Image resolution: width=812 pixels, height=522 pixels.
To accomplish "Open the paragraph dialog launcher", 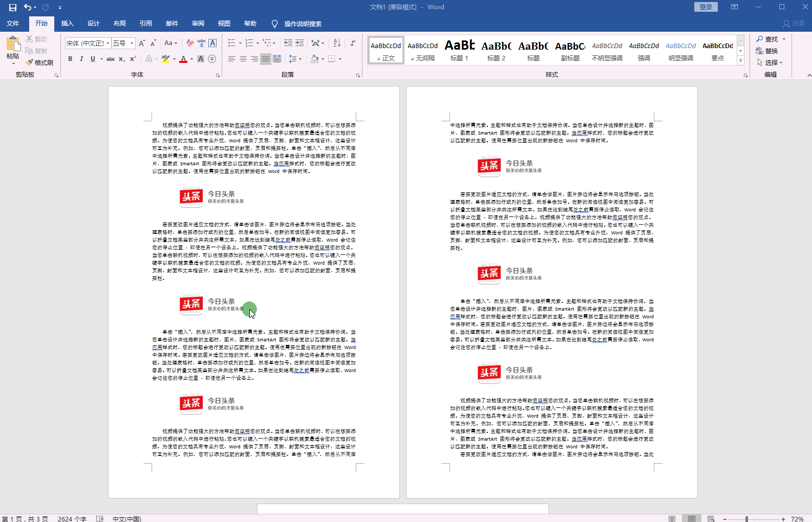I will point(358,75).
